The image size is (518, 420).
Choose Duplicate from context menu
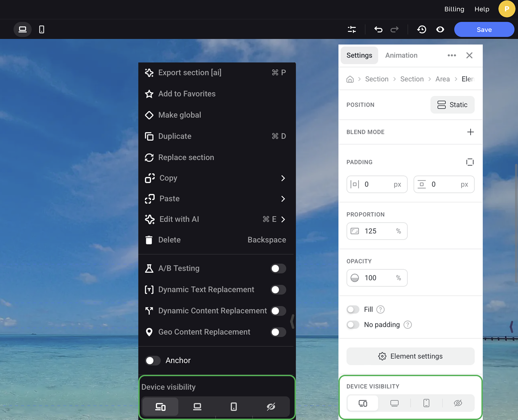click(x=175, y=136)
